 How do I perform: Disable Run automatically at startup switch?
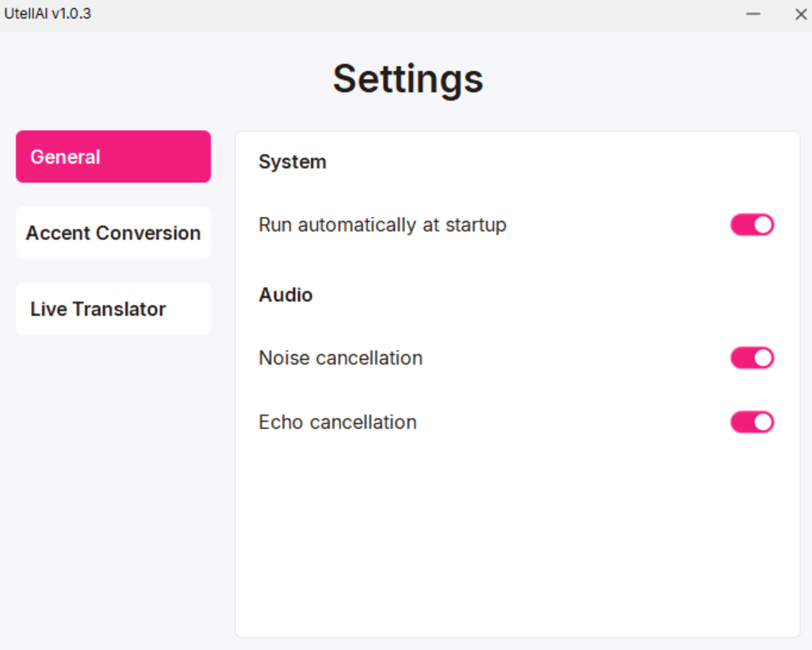752,225
